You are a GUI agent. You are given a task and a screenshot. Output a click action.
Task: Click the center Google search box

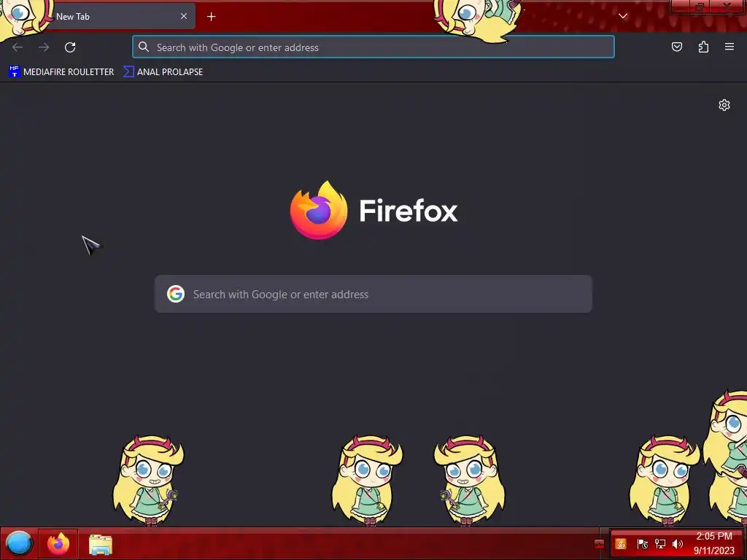pyautogui.click(x=373, y=294)
